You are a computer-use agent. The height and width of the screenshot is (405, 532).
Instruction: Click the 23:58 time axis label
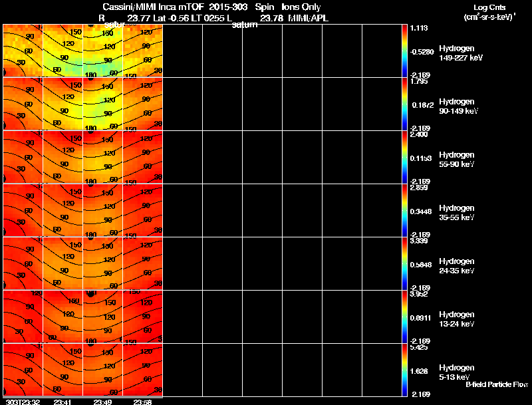pos(142,402)
